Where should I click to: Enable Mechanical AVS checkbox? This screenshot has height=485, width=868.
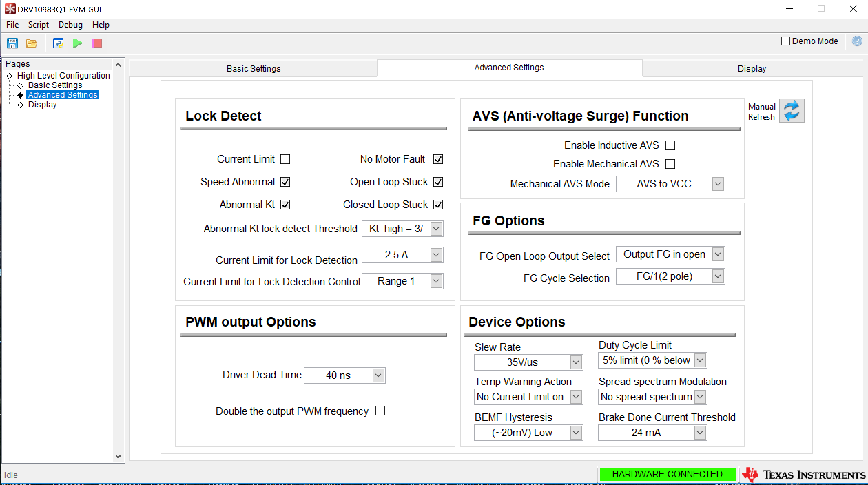point(670,164)
